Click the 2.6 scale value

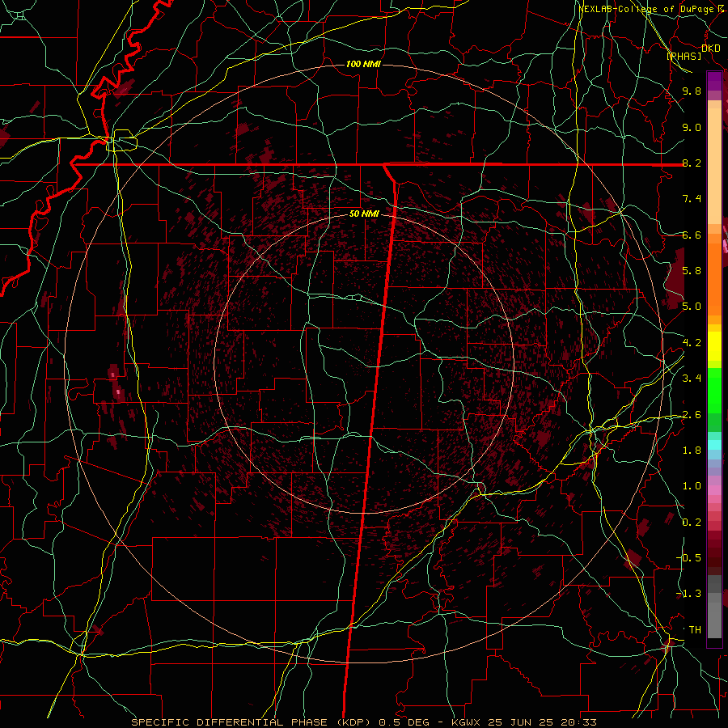[692, 415]
